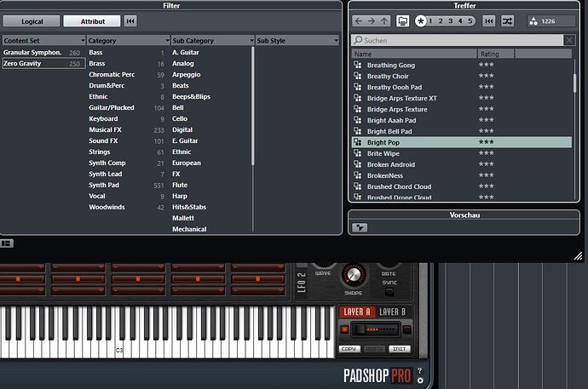Image resolution: width=588 pixels, height=389 pixels.
Task: Select the Beeps&Blips sub category
Action: 191,96
